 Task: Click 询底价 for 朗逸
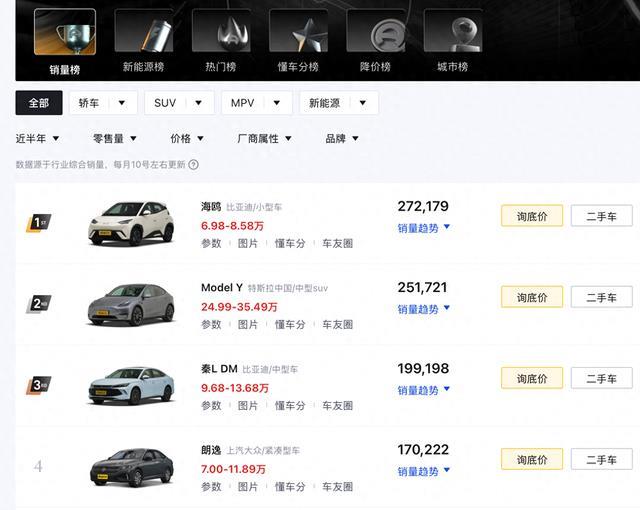[x=532, y=459]
